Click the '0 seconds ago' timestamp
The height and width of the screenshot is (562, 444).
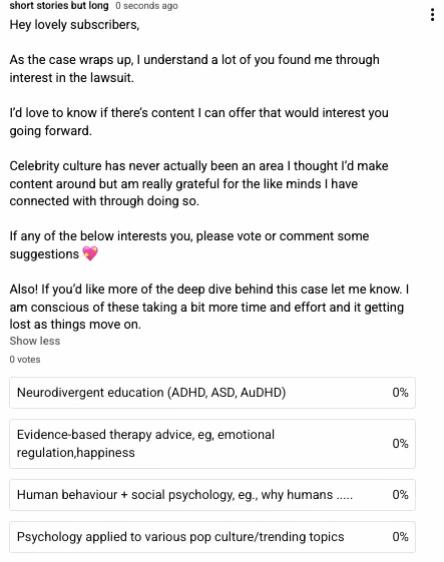tap(147, 6)
